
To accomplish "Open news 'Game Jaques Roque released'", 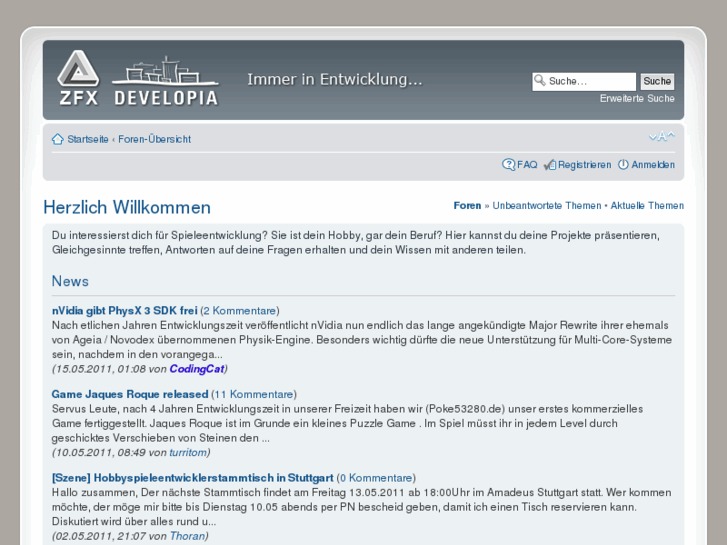I will 130,394.
